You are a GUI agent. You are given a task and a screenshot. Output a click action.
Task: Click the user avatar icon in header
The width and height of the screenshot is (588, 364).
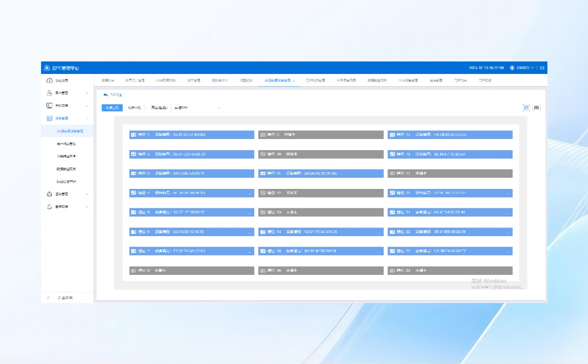coord(512,68)
